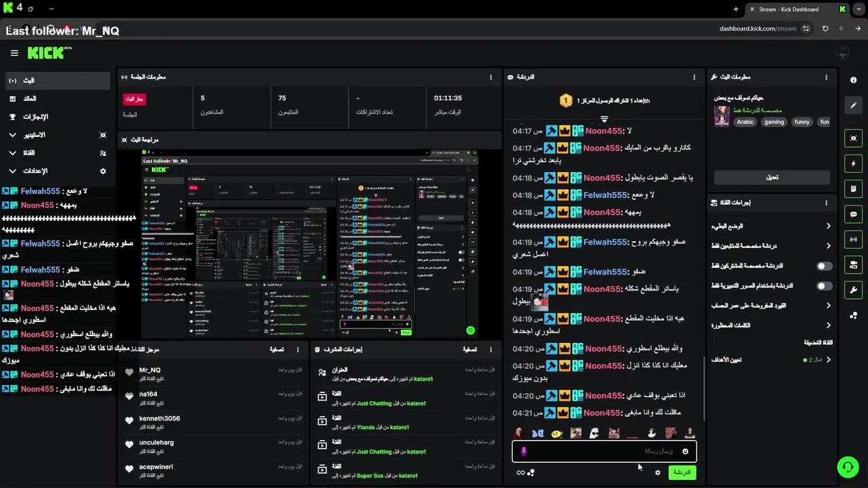Click the yellow lemon emote

pos(556,433)
